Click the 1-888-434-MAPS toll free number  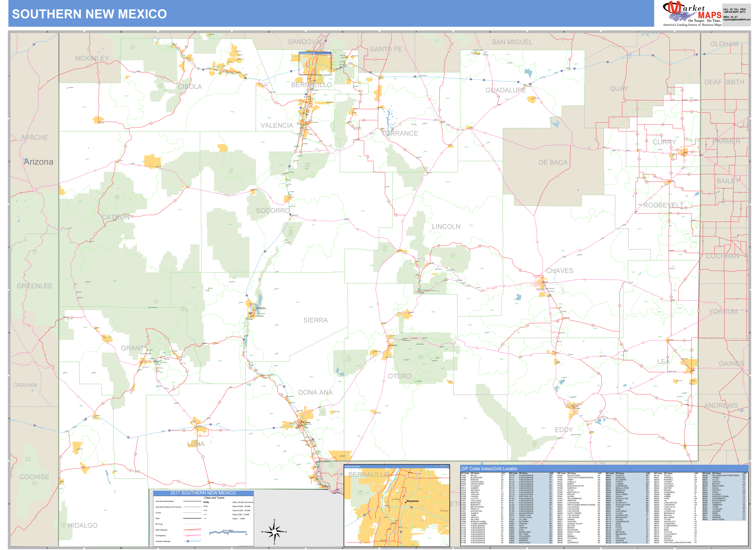click(734, 12)
